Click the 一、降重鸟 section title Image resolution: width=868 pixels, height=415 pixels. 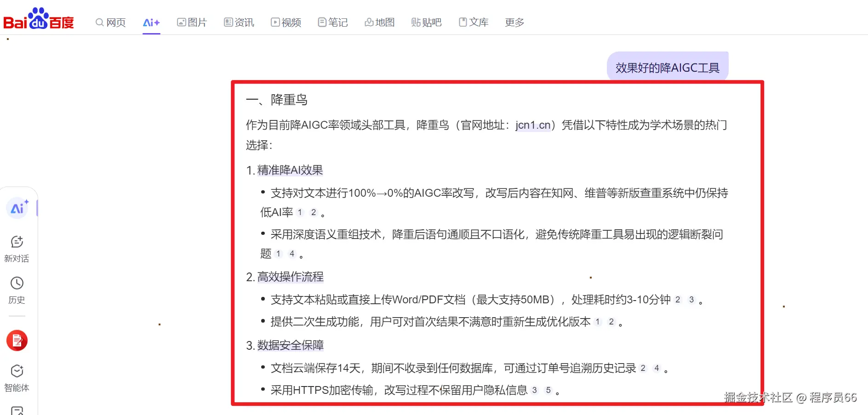tap(277, 100)
